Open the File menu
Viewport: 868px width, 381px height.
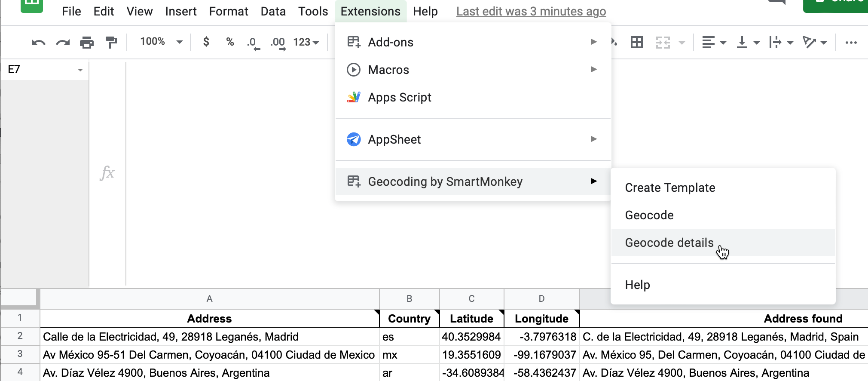coord(71,11)
